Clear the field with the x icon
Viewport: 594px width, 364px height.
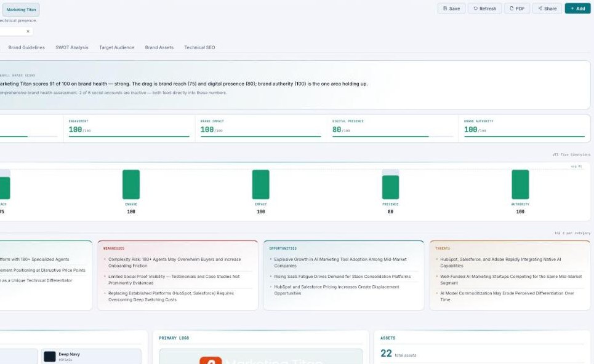tap(28, 31)
